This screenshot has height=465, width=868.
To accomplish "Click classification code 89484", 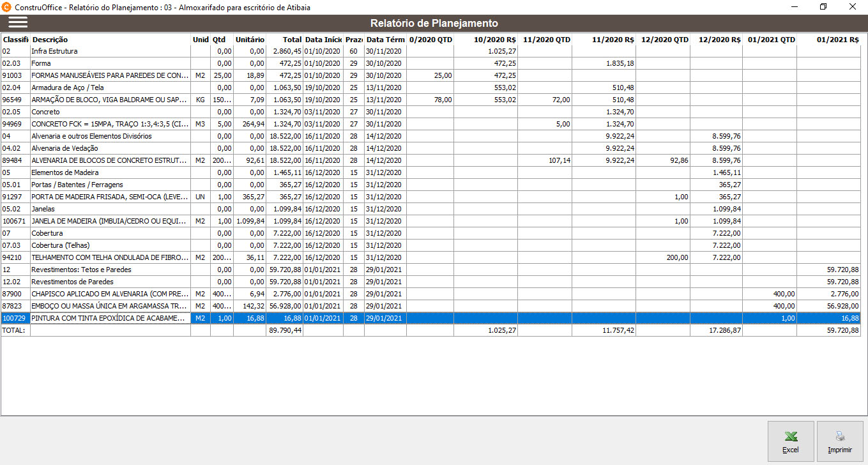I will pos(13,160).
